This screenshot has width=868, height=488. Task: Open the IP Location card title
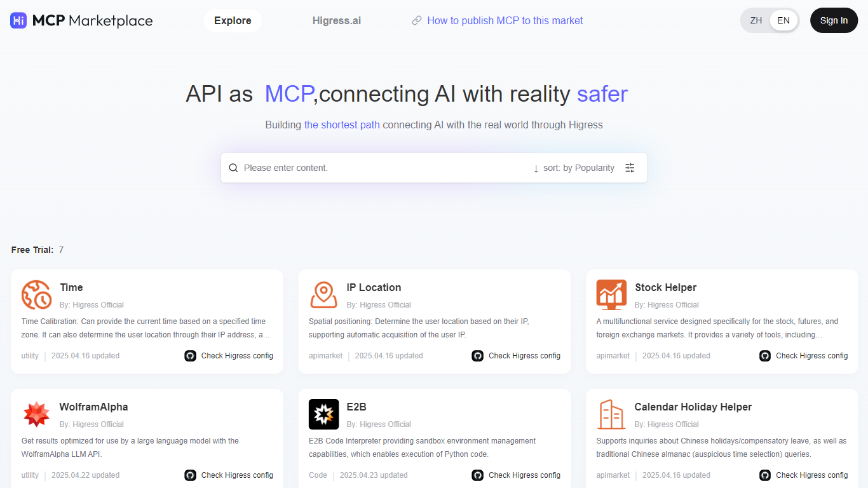tap(374, 287)
